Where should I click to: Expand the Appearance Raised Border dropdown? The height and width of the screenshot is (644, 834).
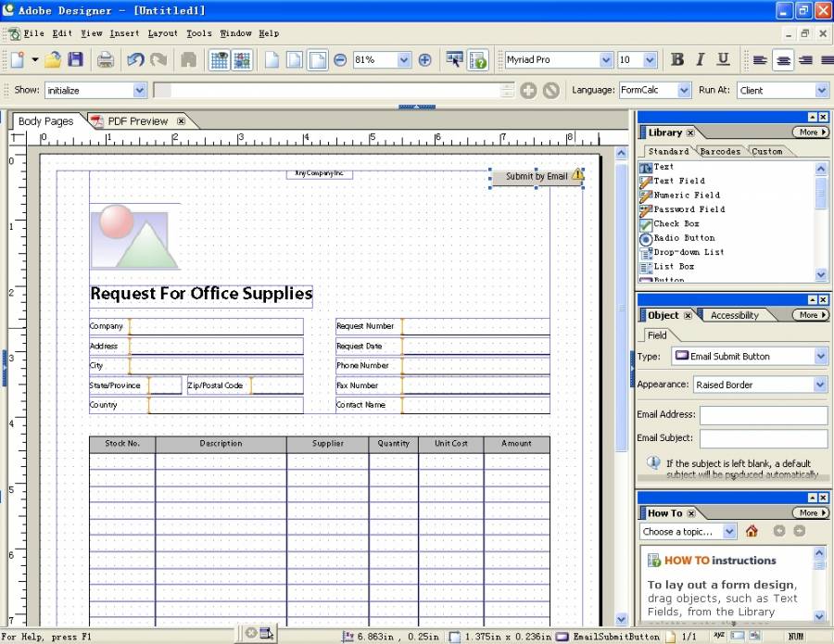point(820,385)
